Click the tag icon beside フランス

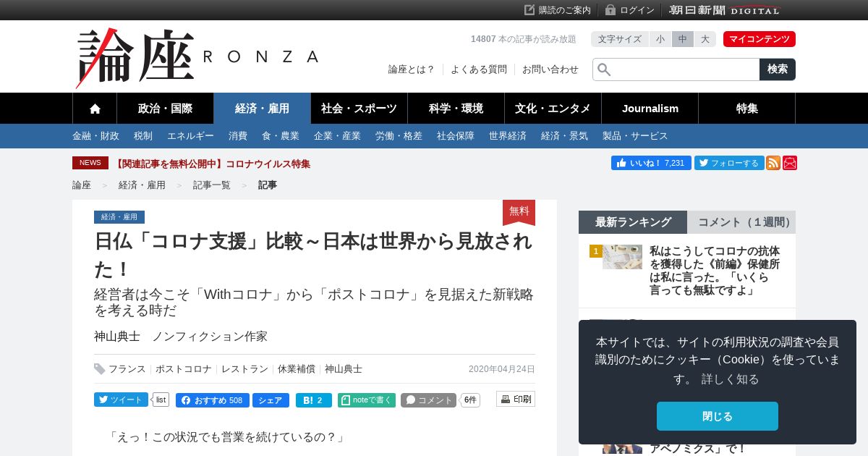point(100,369)
